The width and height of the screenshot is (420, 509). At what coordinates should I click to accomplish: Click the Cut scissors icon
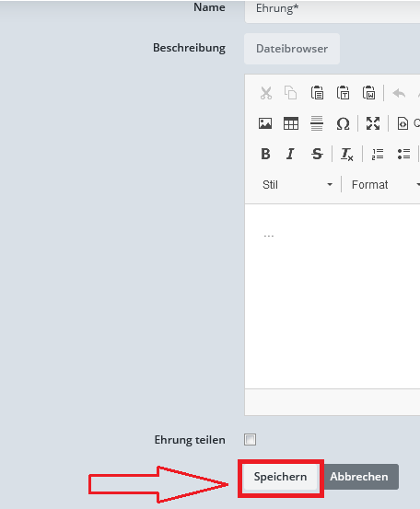[x=265, y=93]
